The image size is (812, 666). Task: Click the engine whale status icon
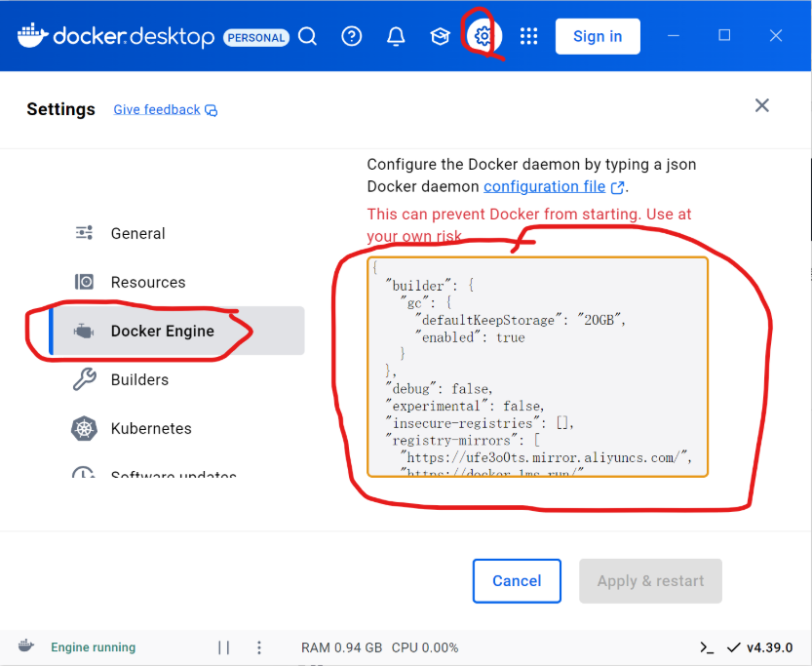(x=25, y=646)
